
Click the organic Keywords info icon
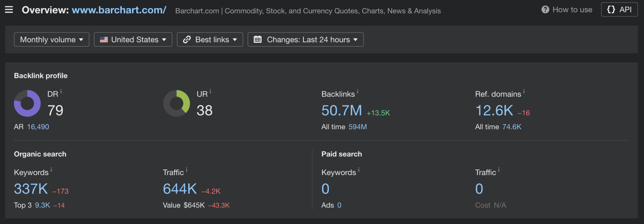(x=51, y=170)
